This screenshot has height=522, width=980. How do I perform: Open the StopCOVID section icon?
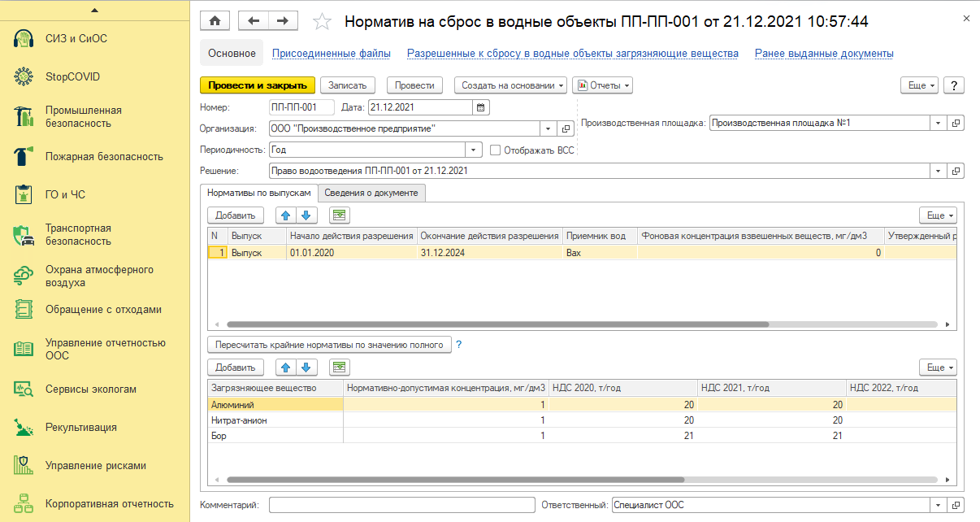23,77
